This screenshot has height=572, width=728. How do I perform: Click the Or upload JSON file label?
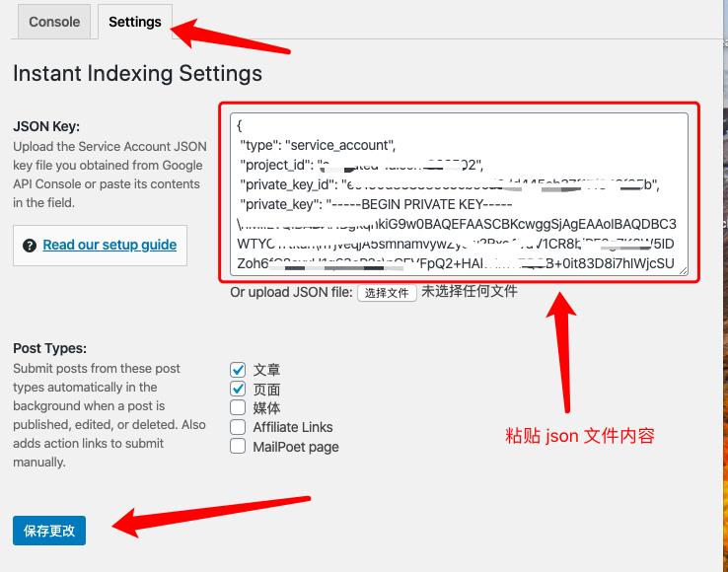(291, 292)
